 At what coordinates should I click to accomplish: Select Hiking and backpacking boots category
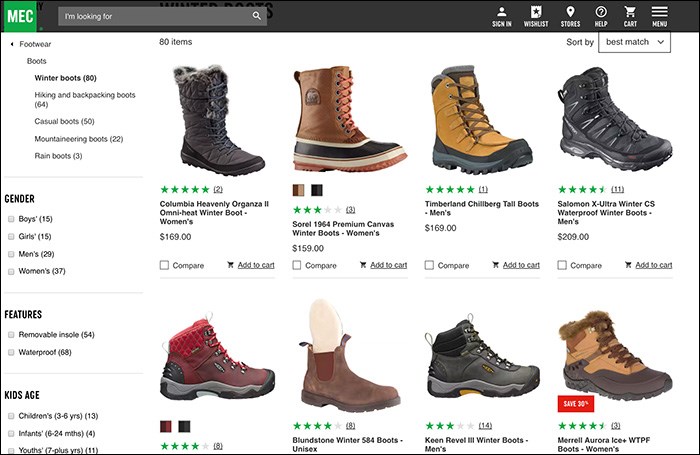click(x=85, y=100)
